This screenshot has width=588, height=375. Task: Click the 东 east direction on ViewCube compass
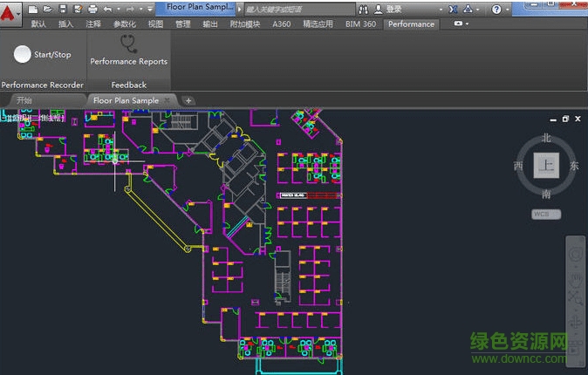point(573,166)
